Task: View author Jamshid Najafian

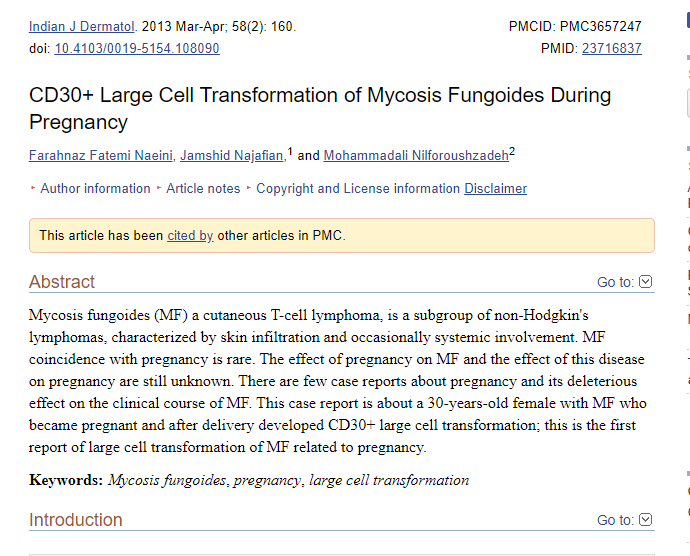Action: [x=231, y=155]
